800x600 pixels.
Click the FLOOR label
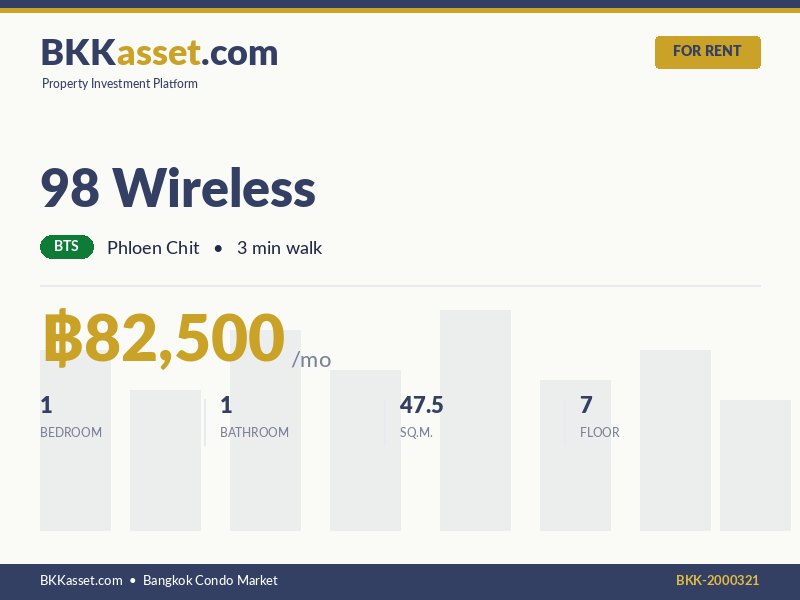click(x=600, y=433)
